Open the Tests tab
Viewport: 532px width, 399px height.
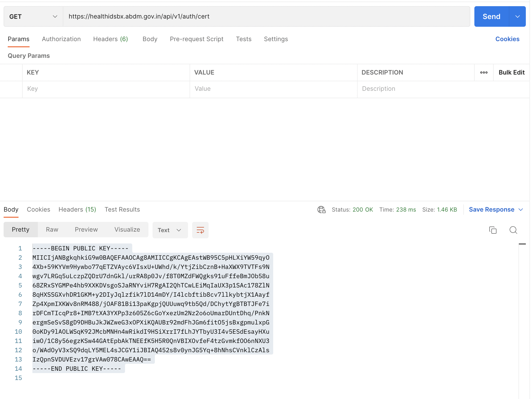(244, 39)
